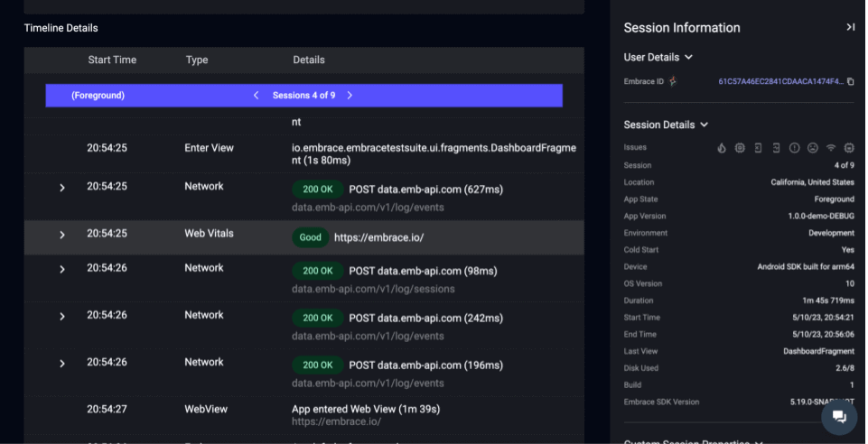Expand the 98ms log/sessions network row
This screenshot has width=868, height=444.
tap(62, 269)
